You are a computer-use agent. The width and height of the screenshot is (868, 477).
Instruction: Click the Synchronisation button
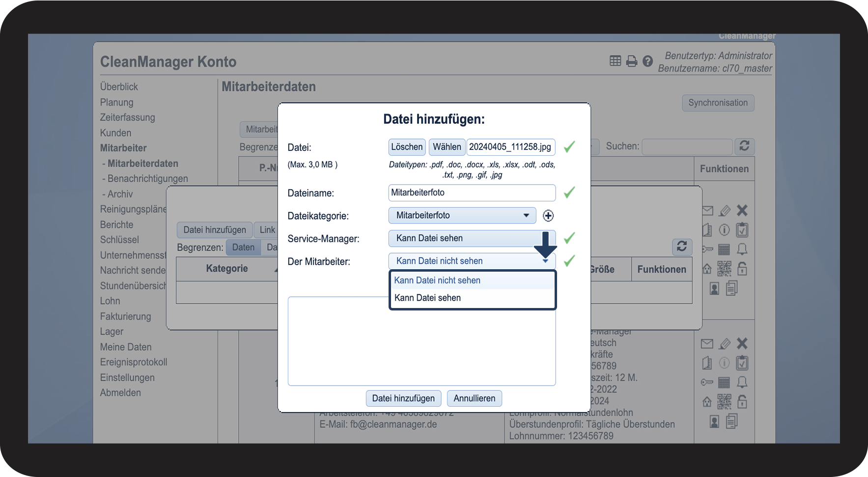point(718,103)
